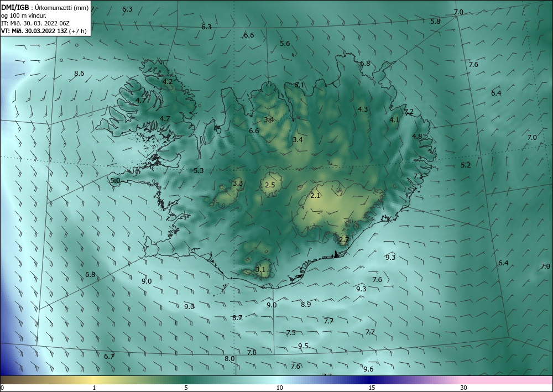Click the 5.0 value on the western peninsula

pos(116,181)
